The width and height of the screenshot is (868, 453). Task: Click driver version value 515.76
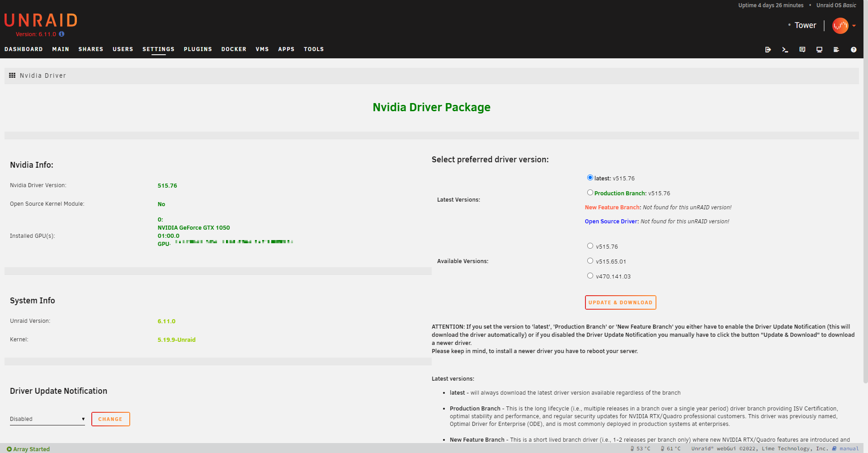[167, 186]
